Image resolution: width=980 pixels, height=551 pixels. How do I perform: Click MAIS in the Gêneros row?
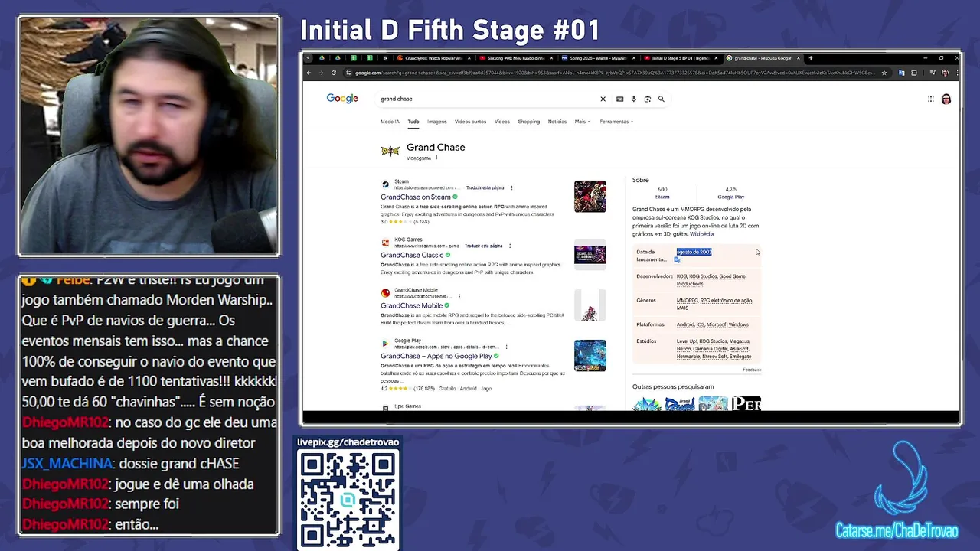click(x=682, y=308)
